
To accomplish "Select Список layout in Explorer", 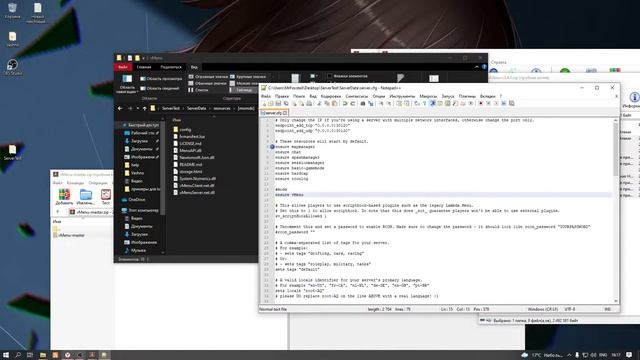I will tap(198, 90).
